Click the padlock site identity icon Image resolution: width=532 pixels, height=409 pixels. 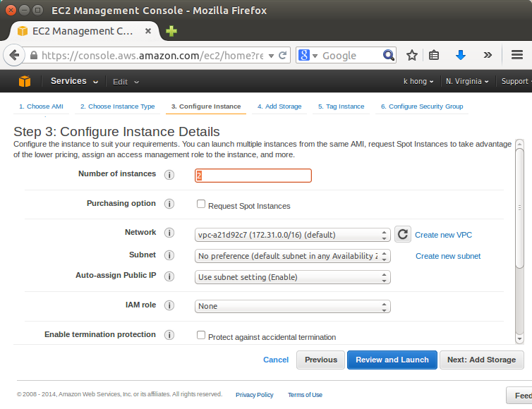coord(34,55)
